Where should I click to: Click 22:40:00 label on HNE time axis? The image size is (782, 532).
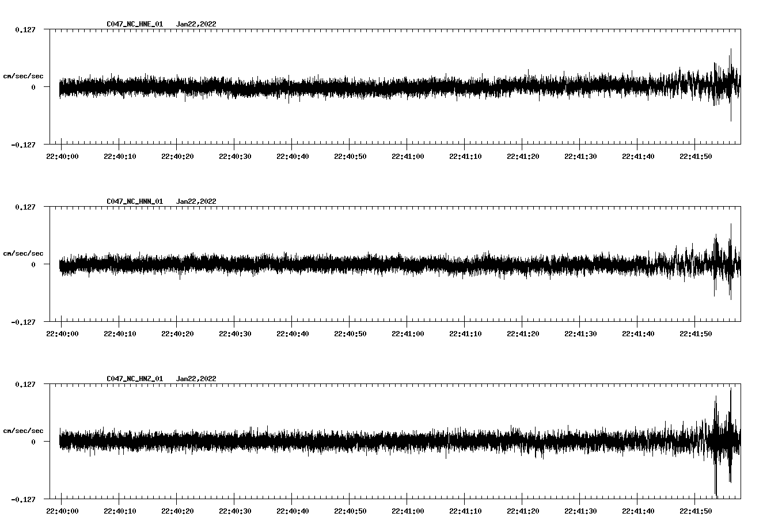coord(62,157)
